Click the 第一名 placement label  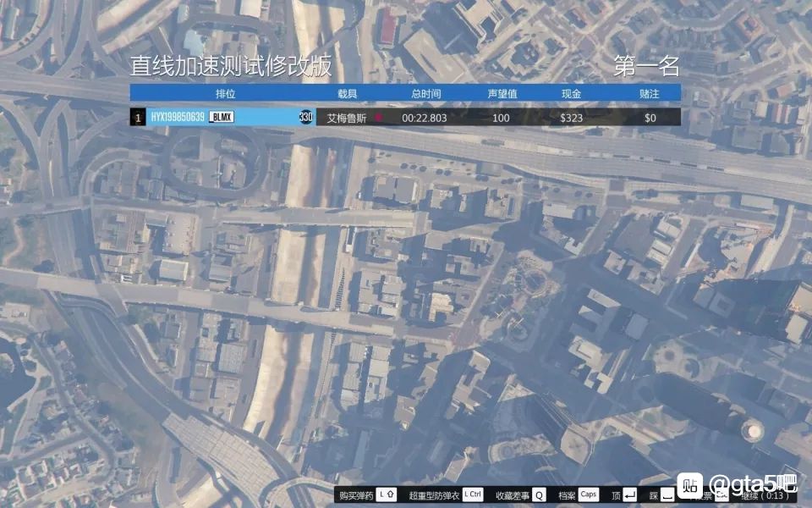point(646,66)
